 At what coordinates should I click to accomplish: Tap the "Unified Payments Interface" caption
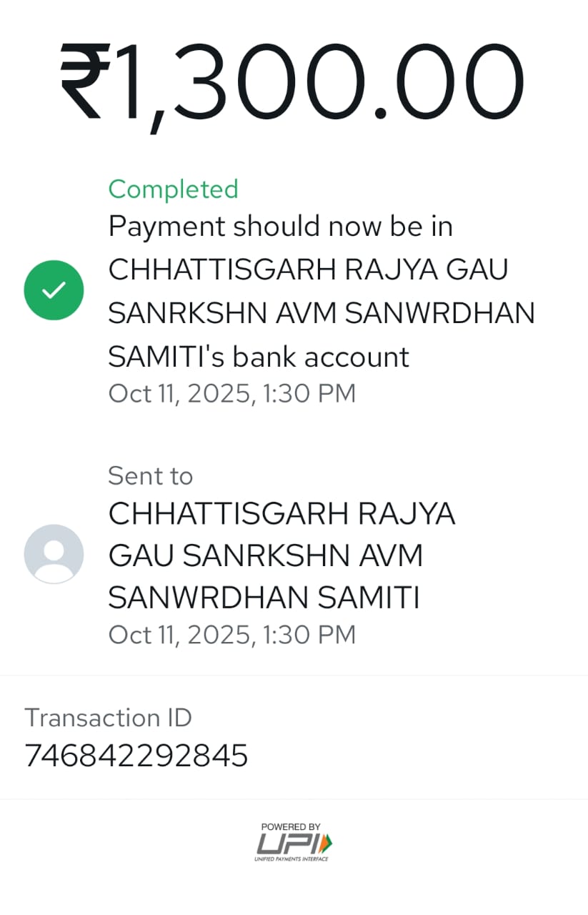pyautogui.click(x=291, y=859)
